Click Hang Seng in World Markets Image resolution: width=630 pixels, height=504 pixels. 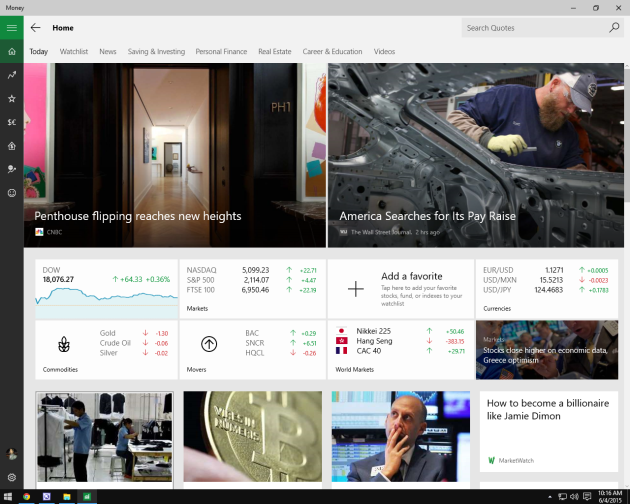click(400, 341)
